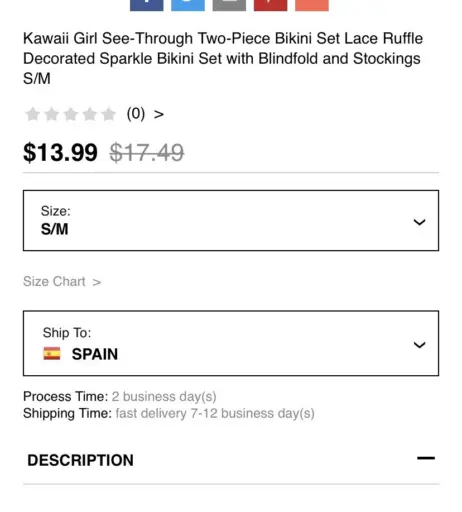Open the Ship To Spain dropdown

coord(231,343)
